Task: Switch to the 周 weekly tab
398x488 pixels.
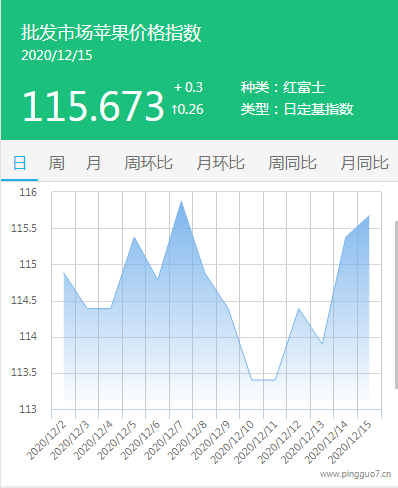Action: coord(56,163)
